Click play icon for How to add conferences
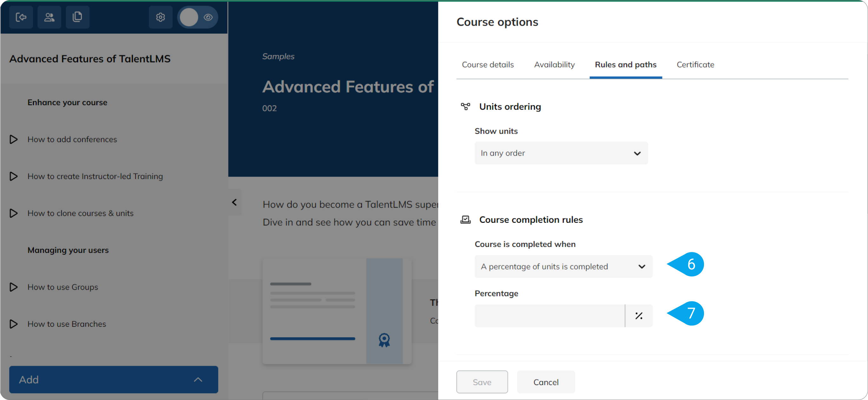 tap(13, 139)
